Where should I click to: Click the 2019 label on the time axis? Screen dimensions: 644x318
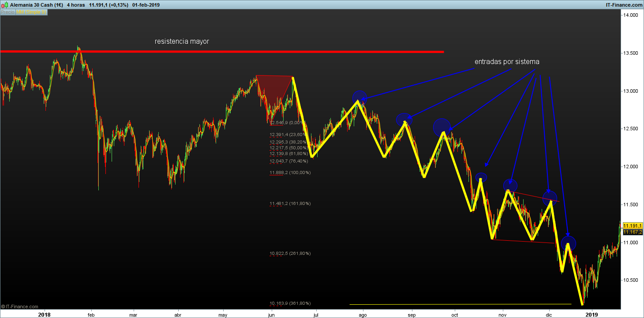[x=592, y=314]
